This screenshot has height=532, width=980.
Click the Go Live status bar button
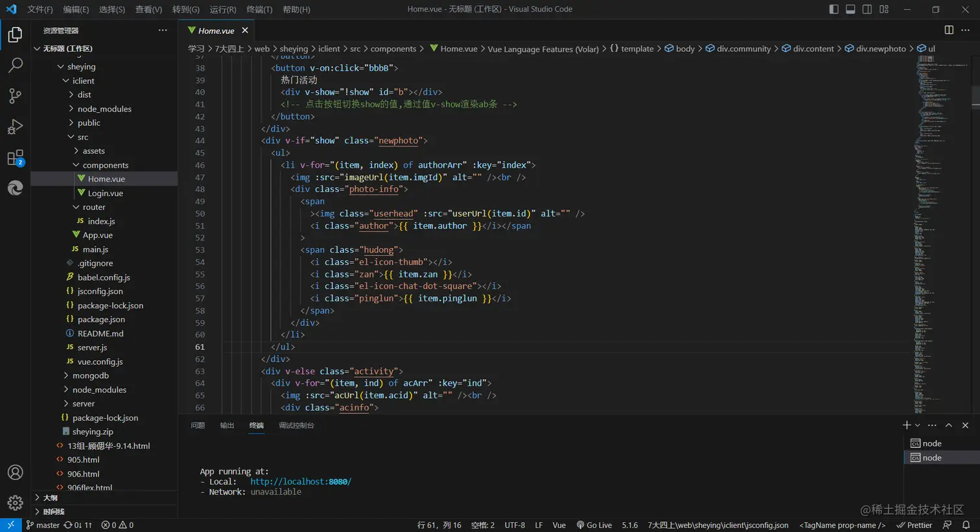[x=594, y=525]
